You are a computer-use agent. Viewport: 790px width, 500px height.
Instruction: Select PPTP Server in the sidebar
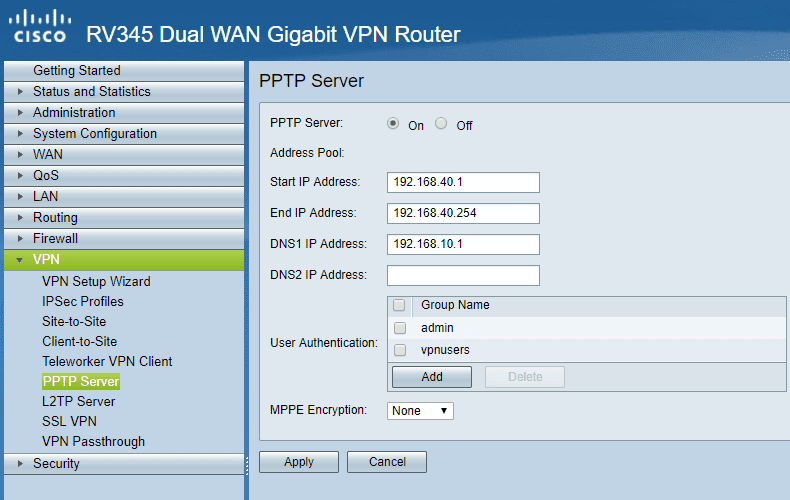click(81, 382)
